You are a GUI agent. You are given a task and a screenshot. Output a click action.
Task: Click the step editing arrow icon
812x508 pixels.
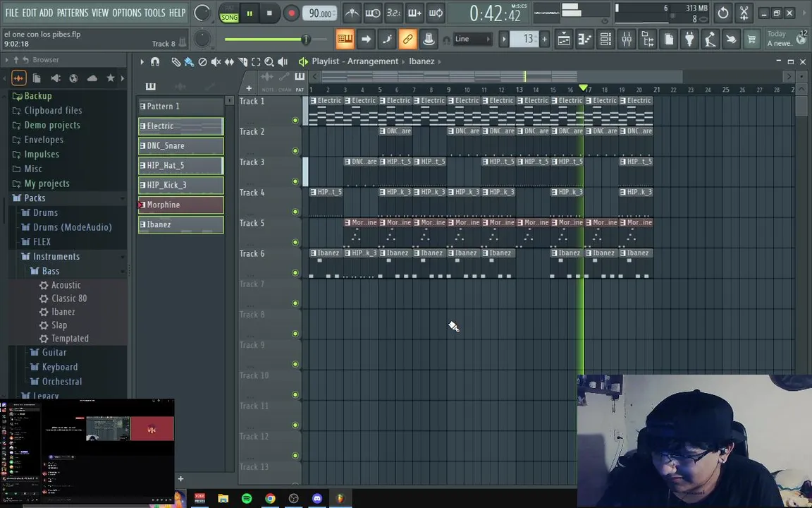pyautogui.click(x=366, y=39)
